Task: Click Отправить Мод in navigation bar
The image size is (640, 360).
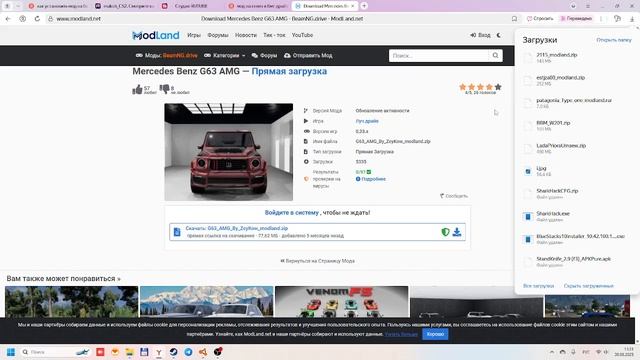Action: point(308,56)
